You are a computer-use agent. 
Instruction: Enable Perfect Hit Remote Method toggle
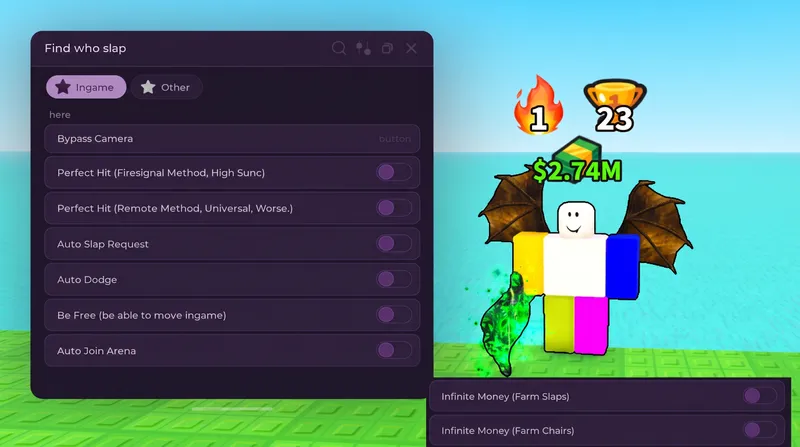click(394, 208)
